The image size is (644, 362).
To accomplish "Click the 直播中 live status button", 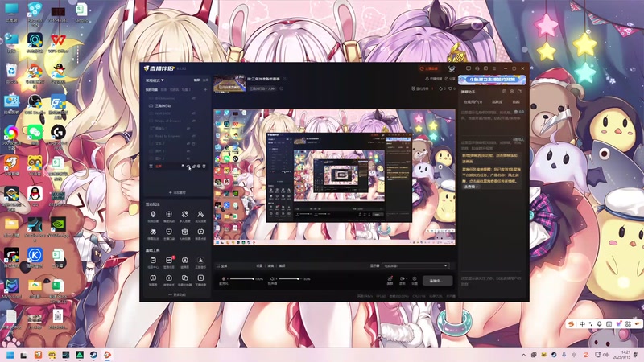I will [x=438, y=281].
